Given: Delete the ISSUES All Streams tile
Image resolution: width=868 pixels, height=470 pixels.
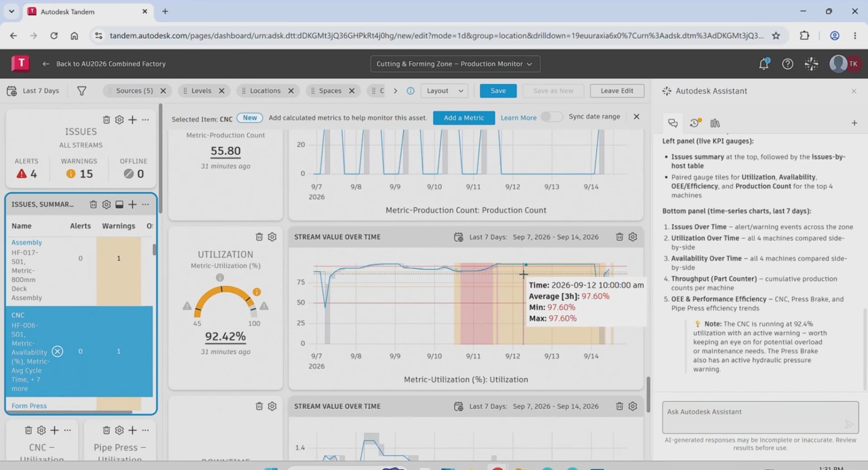Looking at the screenshot, I should pos(107,120).
